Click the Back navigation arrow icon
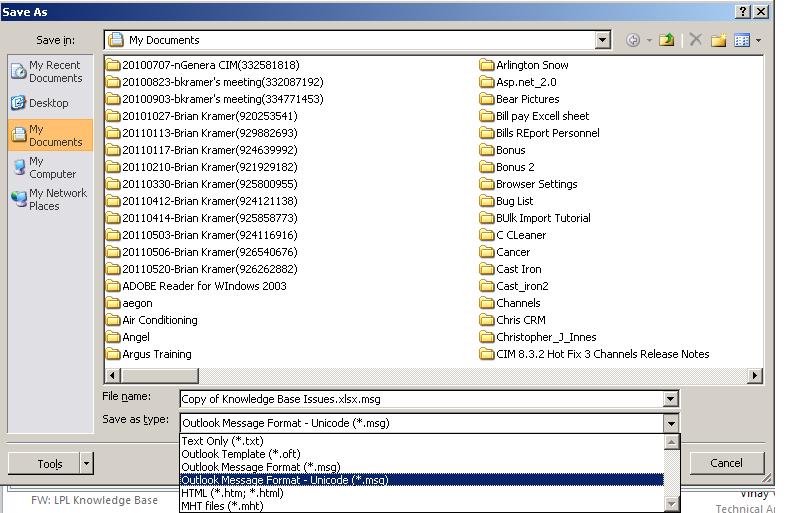The height and width of the screenshot is (513, 792). pyautogui.click(x=633, y=40)
